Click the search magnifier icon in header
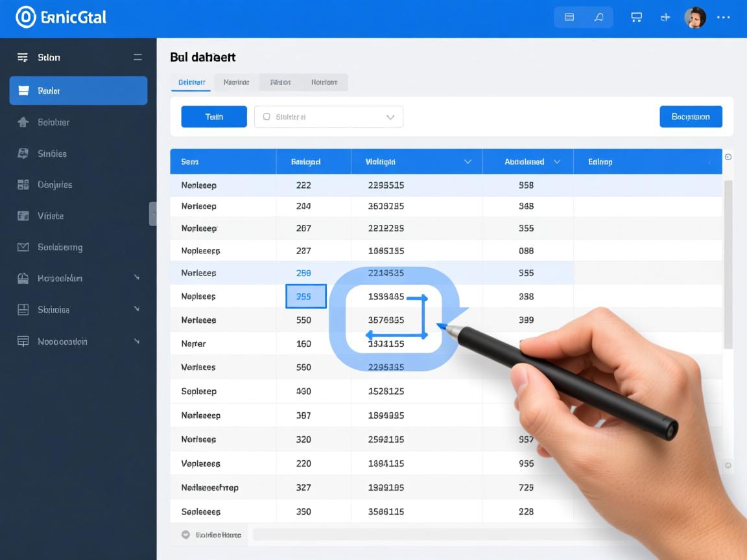The image size is (747, 560). click(599, 17)
